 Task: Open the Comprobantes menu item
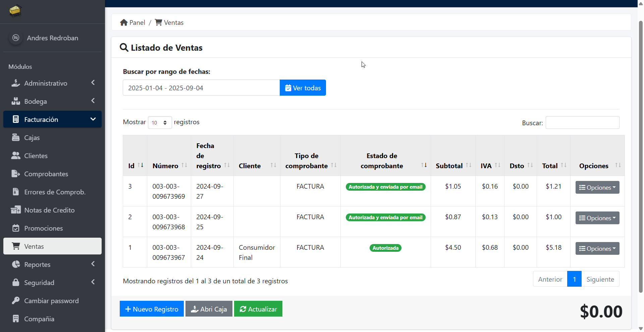46,174
